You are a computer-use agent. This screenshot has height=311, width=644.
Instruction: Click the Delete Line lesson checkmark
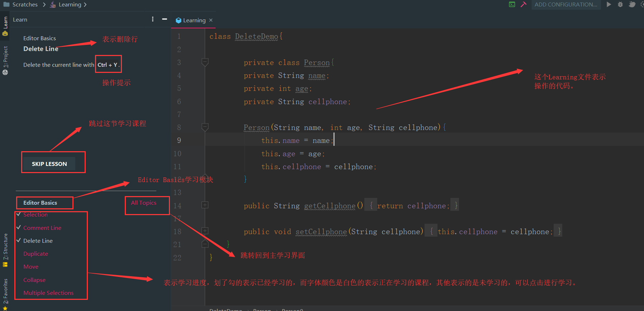(x=18, y=240)
